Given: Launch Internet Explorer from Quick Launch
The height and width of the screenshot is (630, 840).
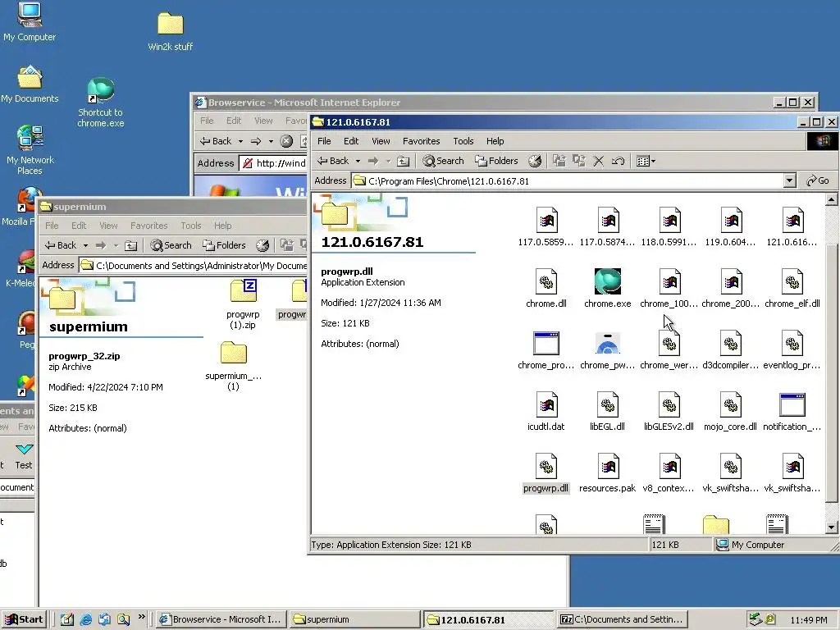Looking at the screenshot, I should click(85, 619).
